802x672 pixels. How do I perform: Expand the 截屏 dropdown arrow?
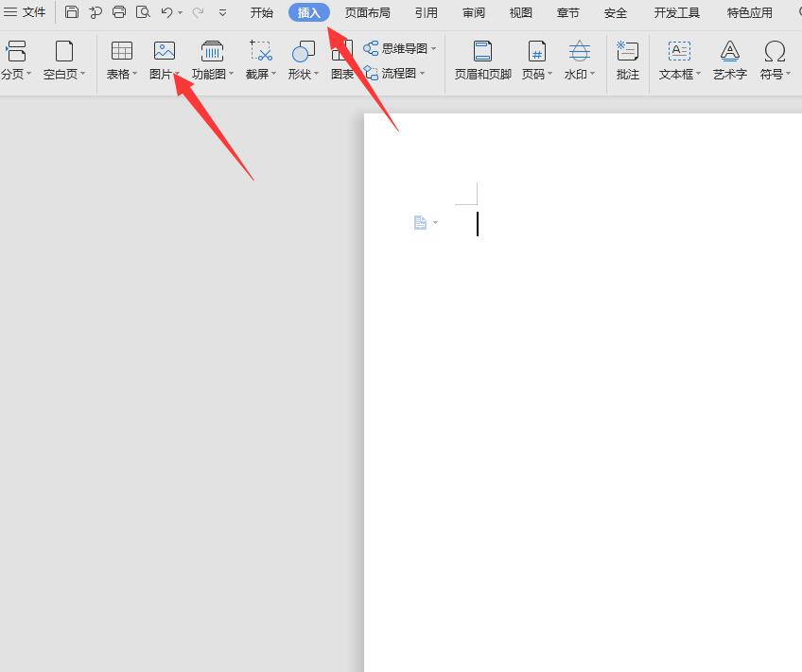273,74
